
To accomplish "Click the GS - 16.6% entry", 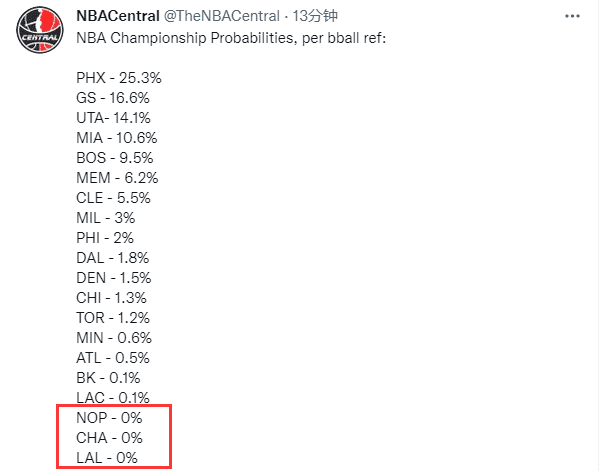I will pos(113,97).
